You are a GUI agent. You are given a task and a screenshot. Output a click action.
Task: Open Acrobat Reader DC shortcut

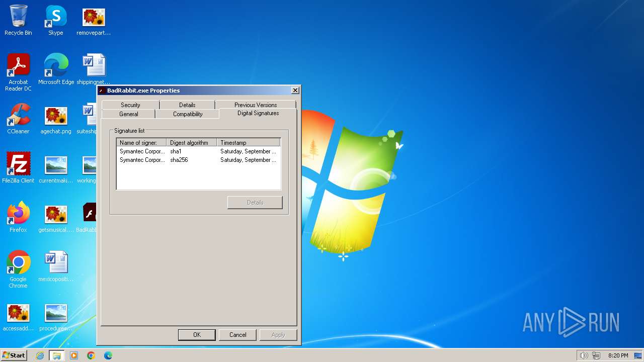point(18,72)
